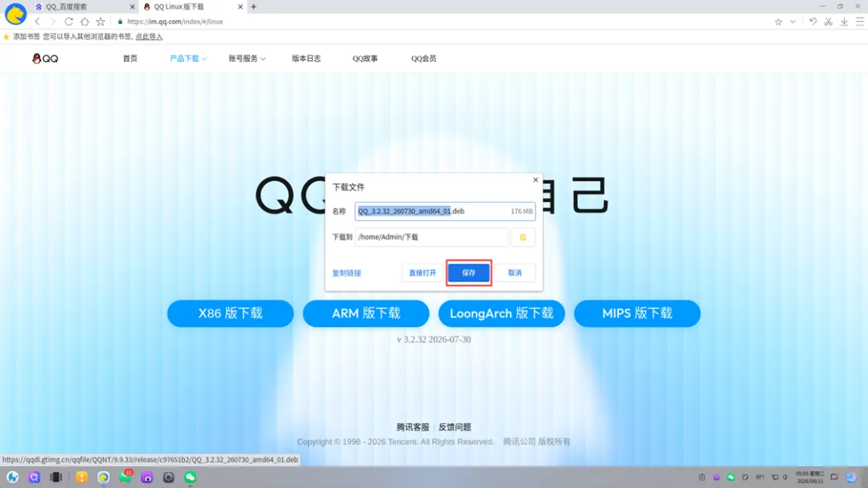Click the star icon beside the home icon
Screen dimensions: 868x488
tap(100, 22)
